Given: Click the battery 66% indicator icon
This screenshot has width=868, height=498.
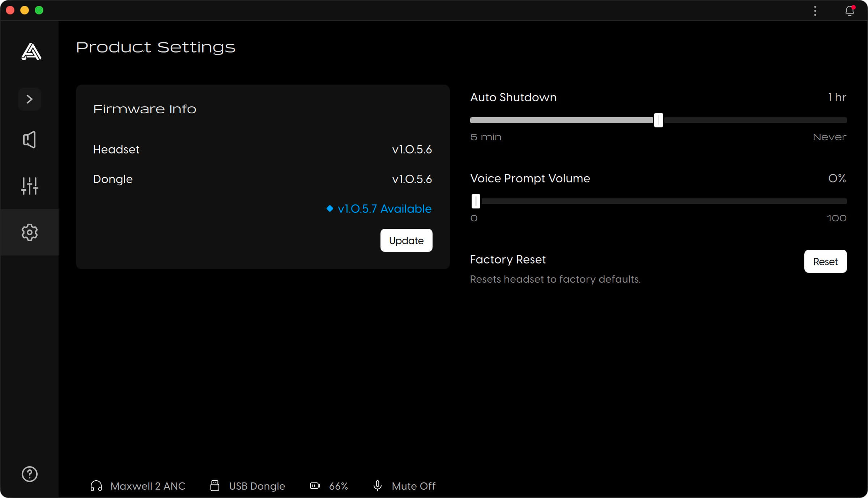Looking at the screenshot, I should (315, 486).
